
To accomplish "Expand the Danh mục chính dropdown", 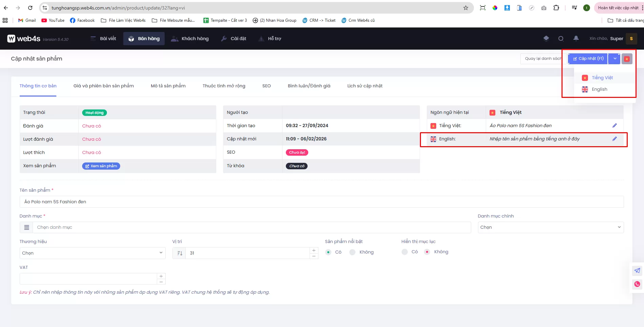I will tap(550, 227).
